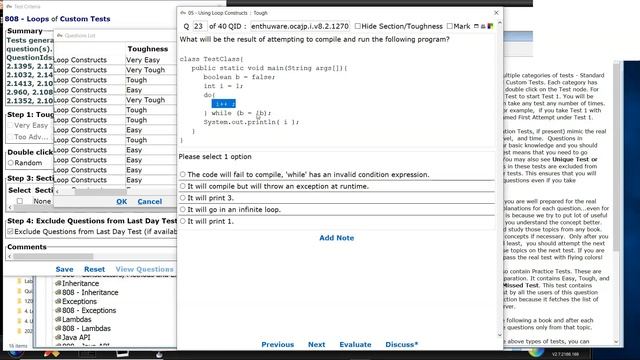Select option 'It will go in an infinite loop.'
Viewport: 640px width, 360px height.
coord(182,209)
